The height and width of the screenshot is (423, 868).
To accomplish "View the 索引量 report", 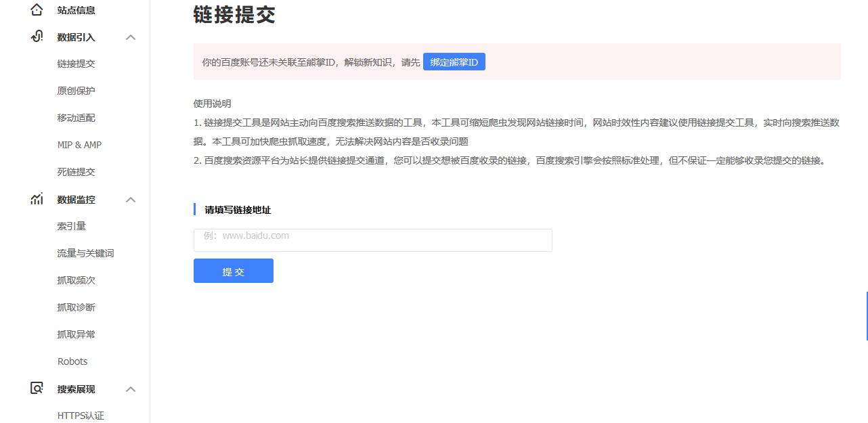I will pos(71,226).
